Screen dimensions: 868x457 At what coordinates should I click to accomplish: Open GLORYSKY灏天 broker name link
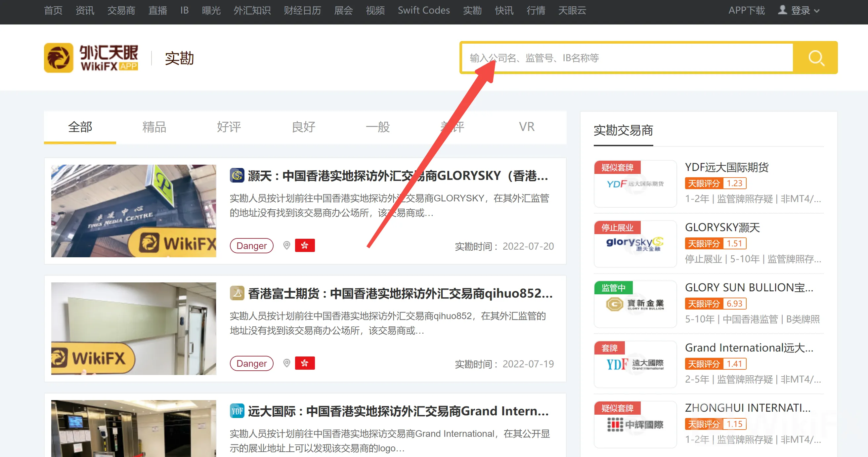(722, 227)
